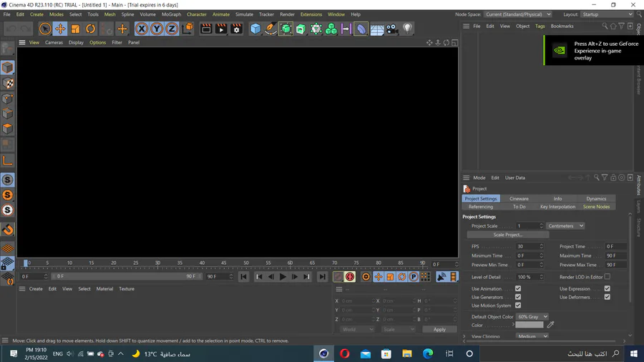Click Render to Picture Viewer icon
Viewport: 644px width, 362px height.
pyautogui.click(x=221, y=29)
